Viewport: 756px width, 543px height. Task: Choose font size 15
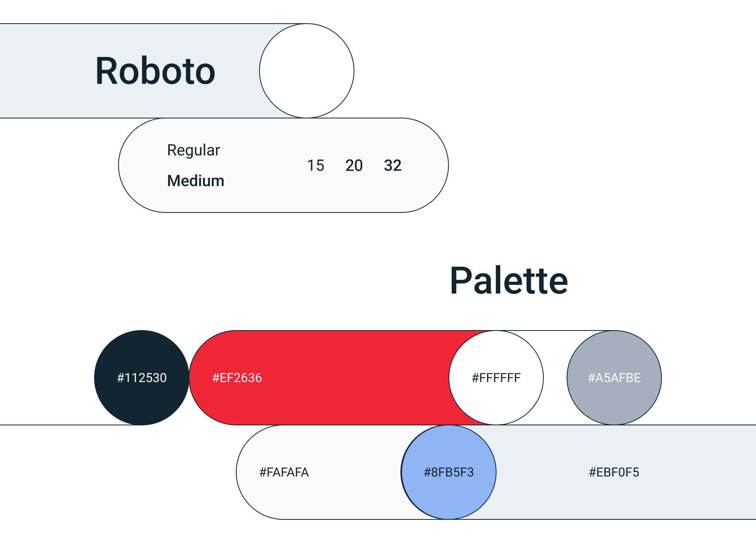[x=315, y=166]
